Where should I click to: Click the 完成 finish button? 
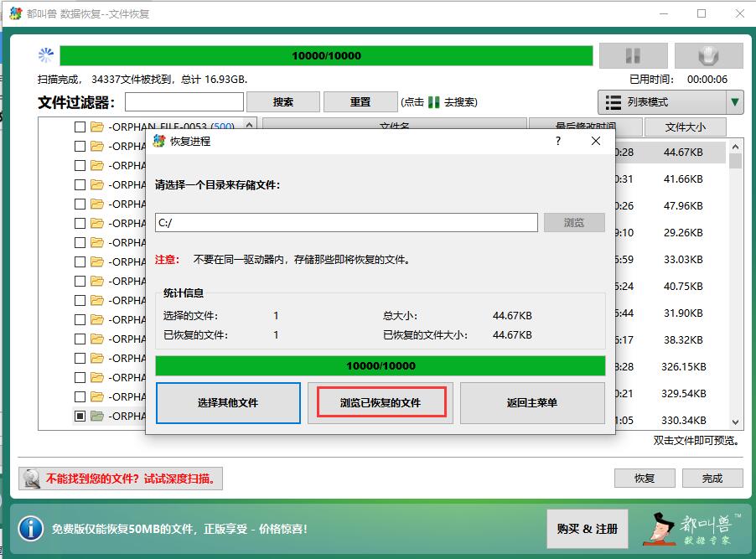pyautogui.click(x=712, y=479)
